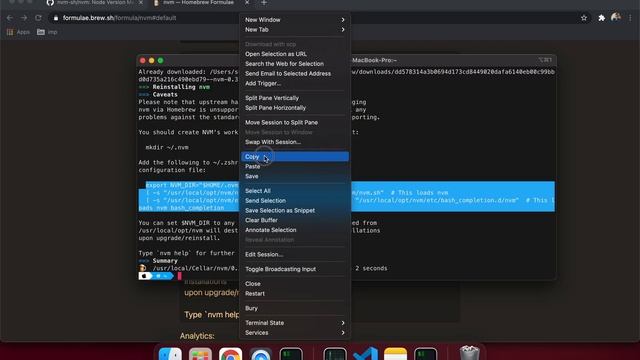The width and height of the screenshot is (640, 360).
Task: Open the terminal icon beside the Trash
Action: click(425, 354)
